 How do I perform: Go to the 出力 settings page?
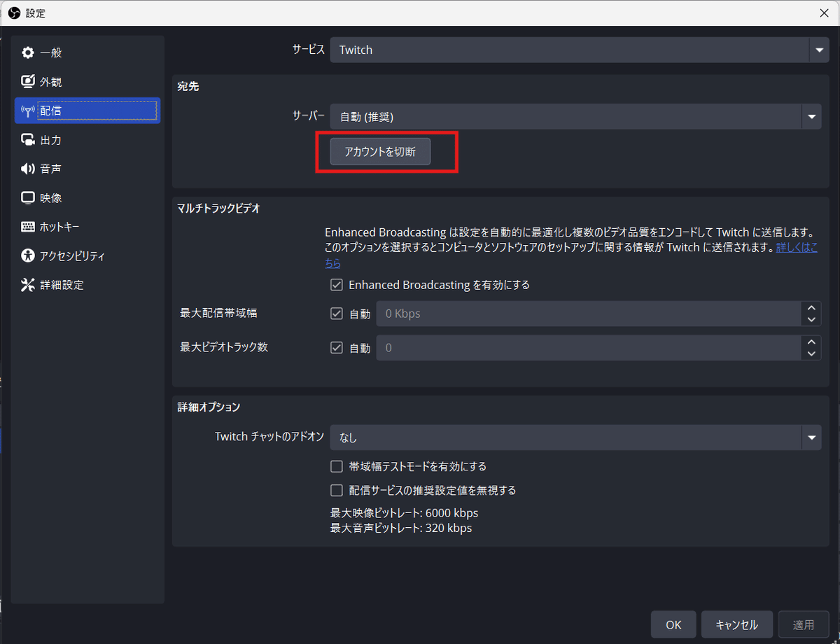pyautogui.click(x=87, y=140)
